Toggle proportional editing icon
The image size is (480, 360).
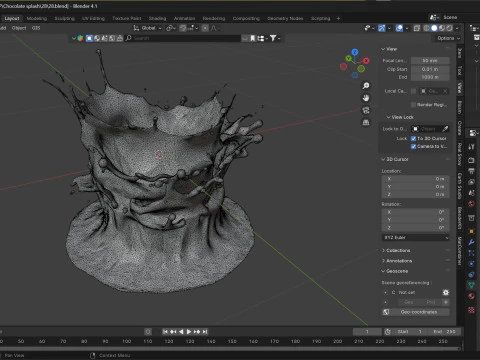[x=205, y=28]
